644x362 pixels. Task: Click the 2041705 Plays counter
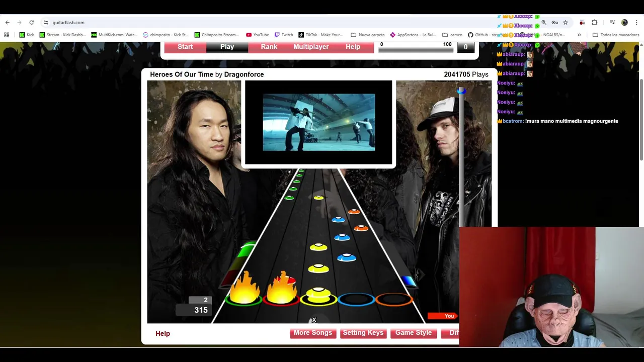(x=466, y=74)
